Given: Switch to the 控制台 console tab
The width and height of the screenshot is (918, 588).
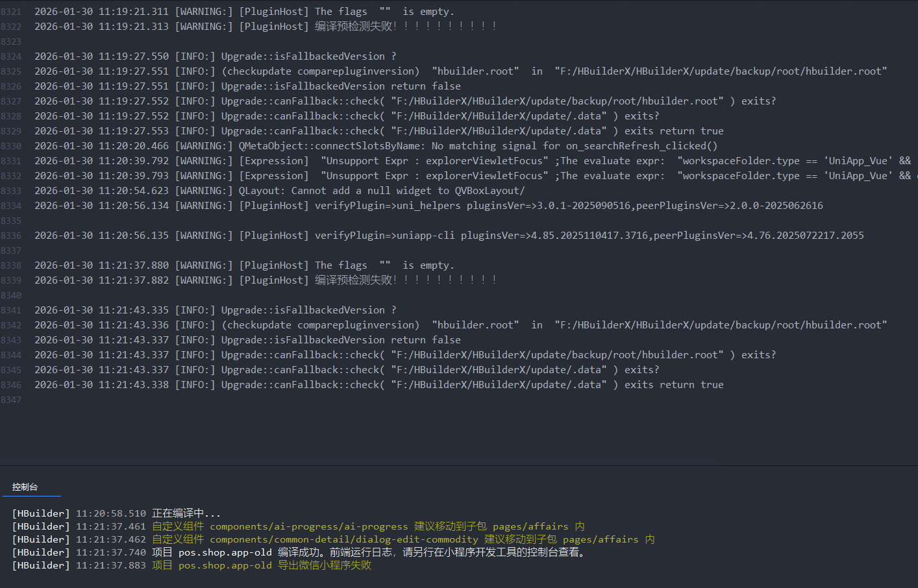Looking at the screenshot, I should pos(25,487).
